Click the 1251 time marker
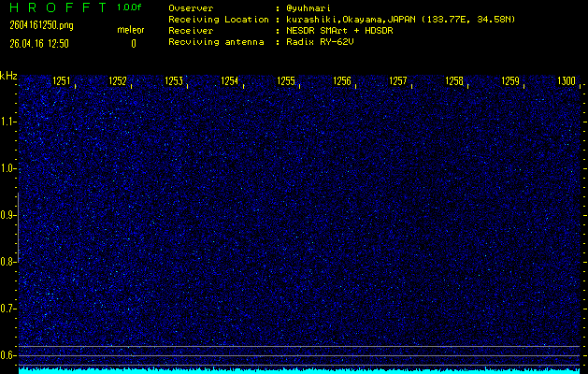 [63, 82]
